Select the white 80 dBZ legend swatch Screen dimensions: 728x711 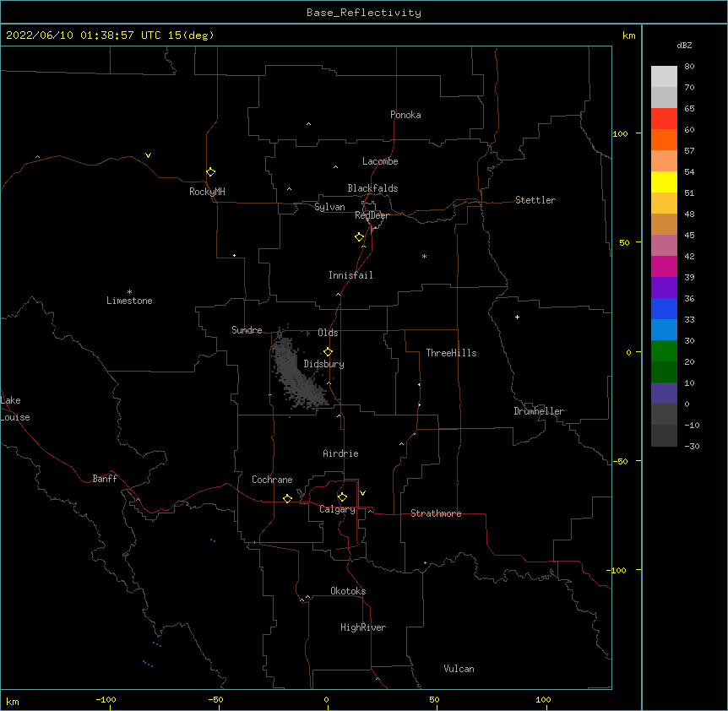(x=664, y=77)
